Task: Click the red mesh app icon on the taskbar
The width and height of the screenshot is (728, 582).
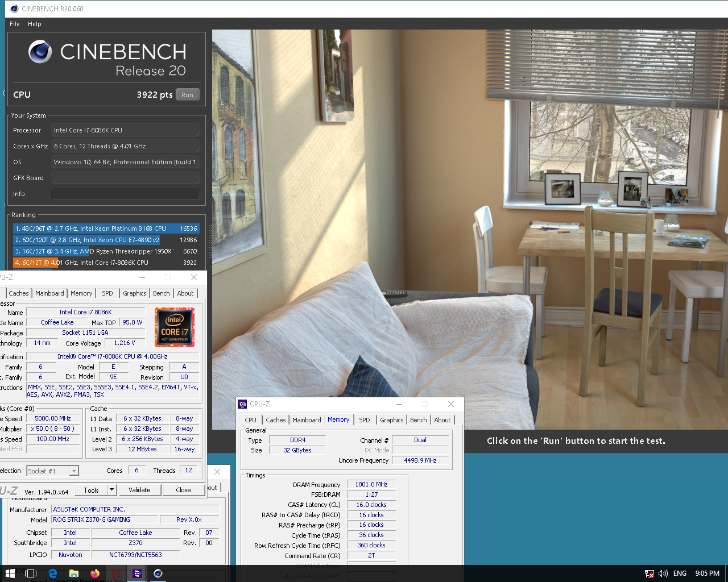Action: pos(116,573)
